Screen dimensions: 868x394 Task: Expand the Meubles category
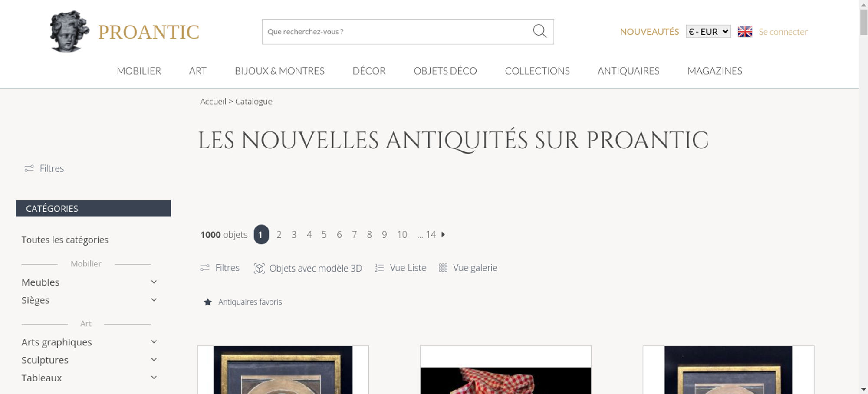154,282
